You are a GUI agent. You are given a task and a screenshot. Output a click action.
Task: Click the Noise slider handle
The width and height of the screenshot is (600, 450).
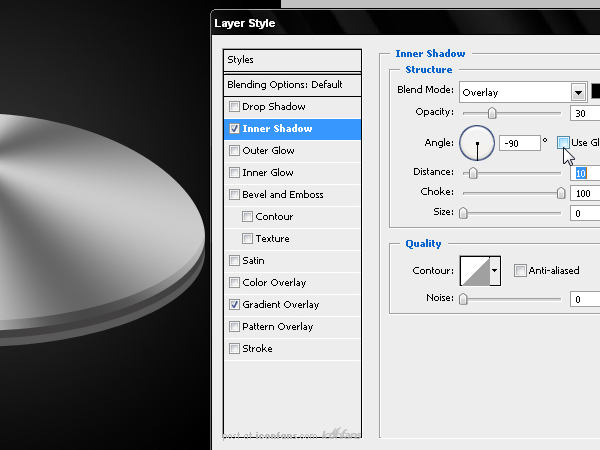(463, 299)
